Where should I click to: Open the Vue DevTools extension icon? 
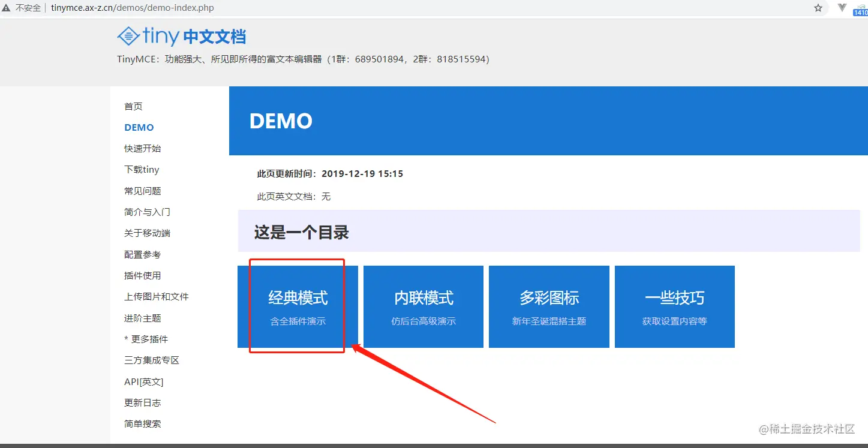point(841,8)
